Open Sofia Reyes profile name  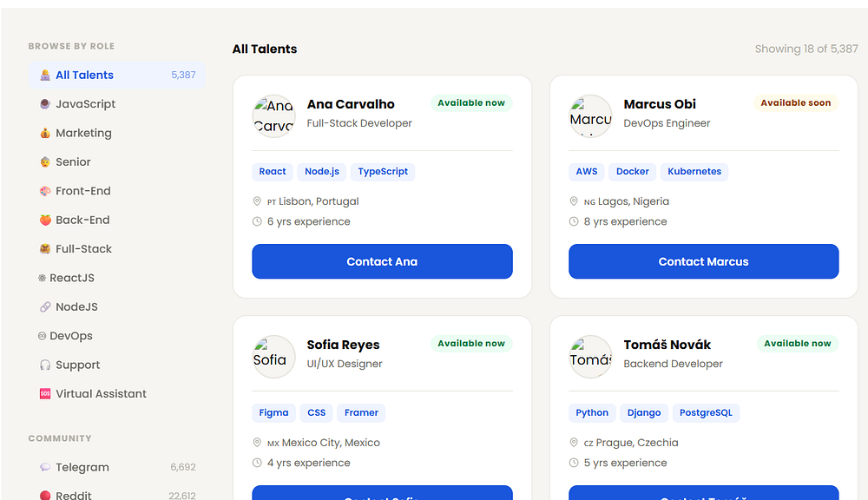tap(343, 345)
